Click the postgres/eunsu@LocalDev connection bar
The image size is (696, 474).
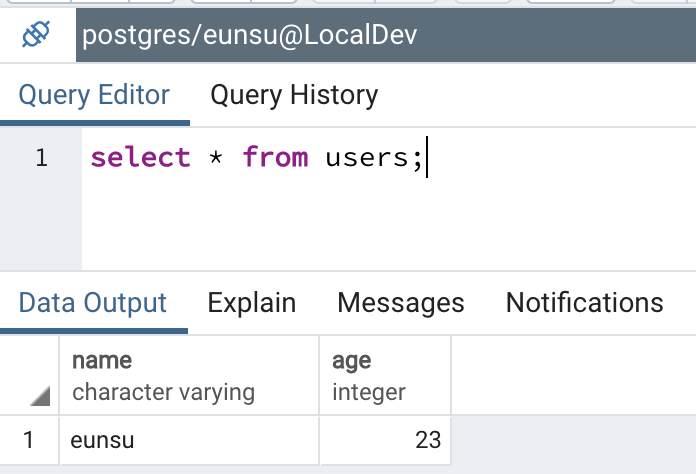tap(386, 35)
